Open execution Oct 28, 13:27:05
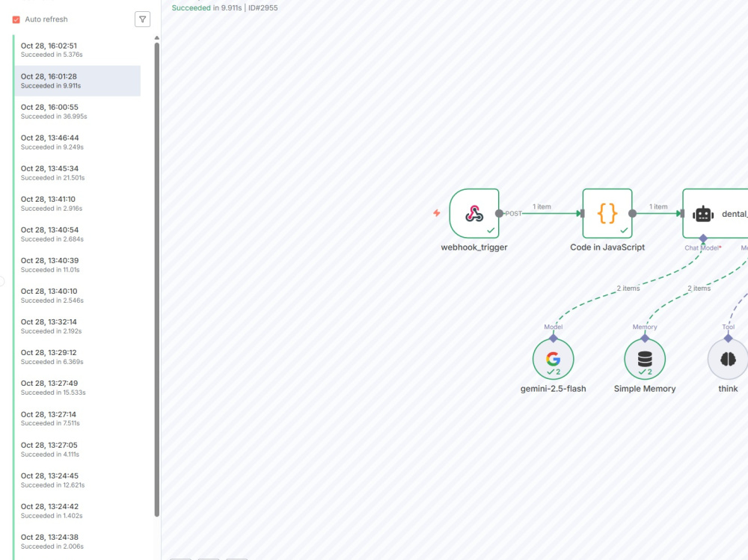 (77, 449)
